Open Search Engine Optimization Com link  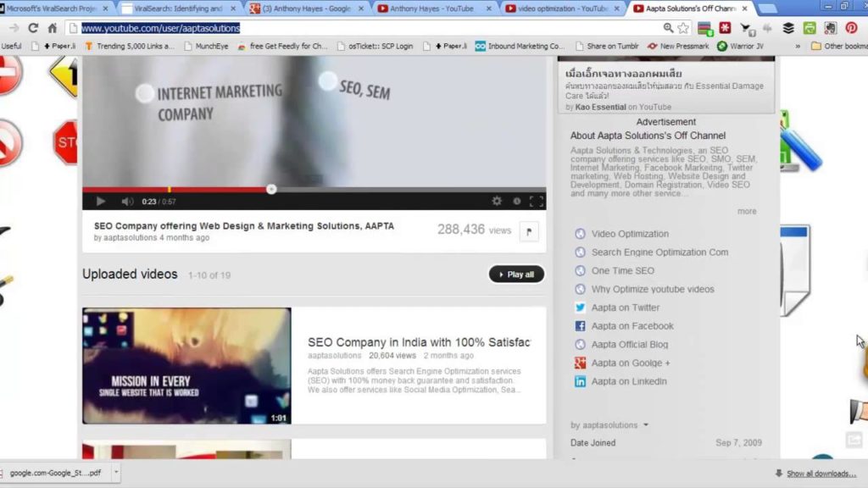click(659, 252)
